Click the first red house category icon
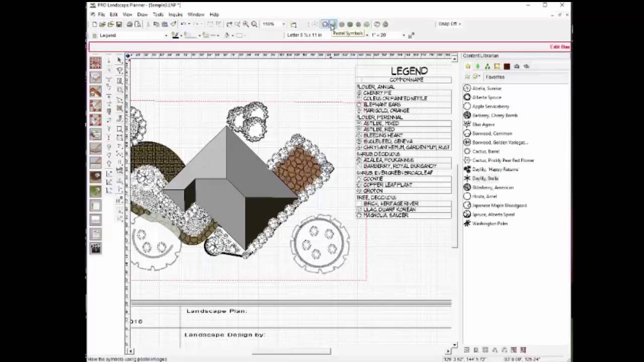The width and height of the screenshot is (644, 362). coord(95,63)
